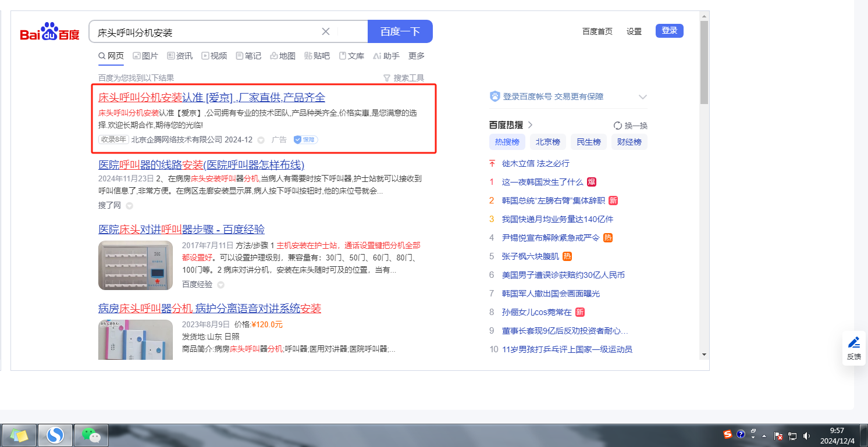
Task: Open the Sogou browser taskbar icon
Action: (55, 435)
